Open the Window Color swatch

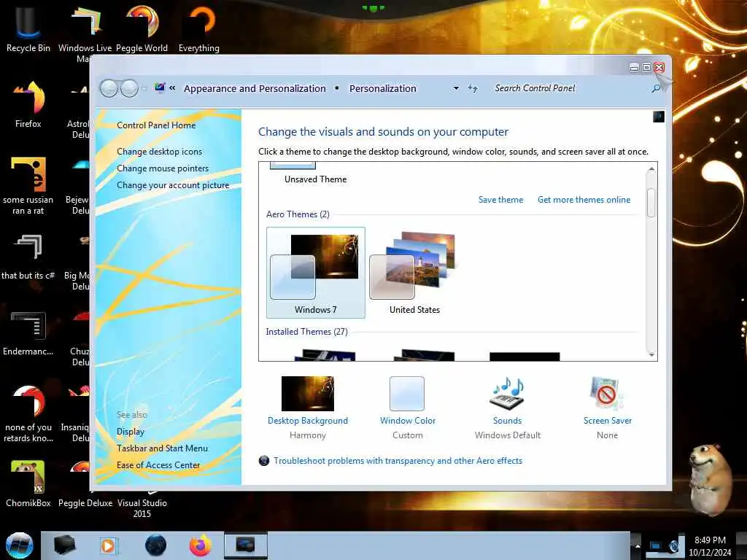click(407, 393)
